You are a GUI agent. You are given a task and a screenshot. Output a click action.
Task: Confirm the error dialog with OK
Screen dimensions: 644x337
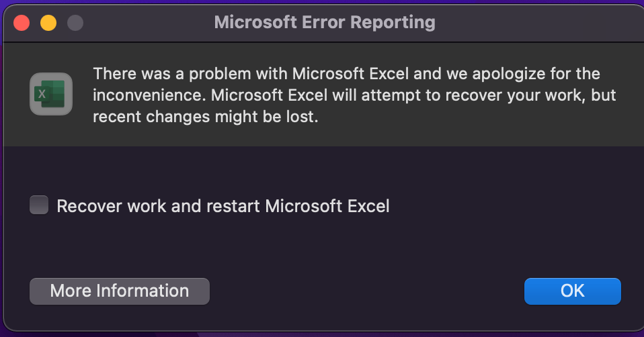point(573,291)
